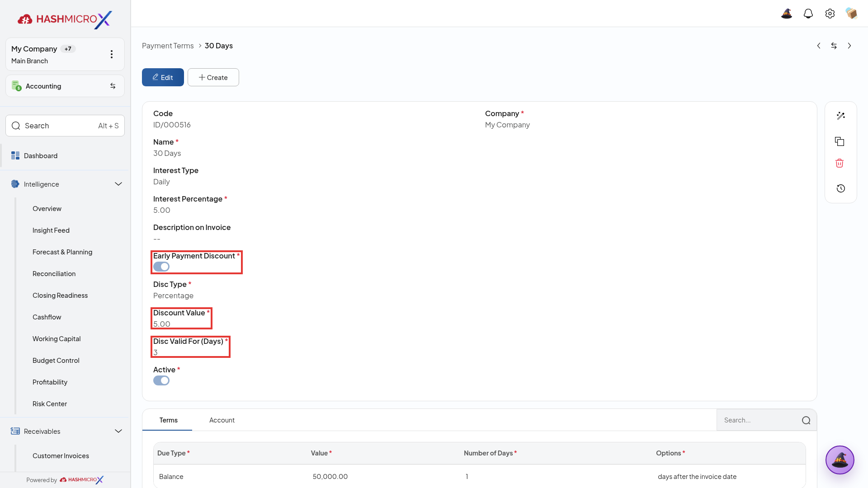The image size is (868, 488).
Task: Collapse the Receivables menu section
Action: [118, 431]
